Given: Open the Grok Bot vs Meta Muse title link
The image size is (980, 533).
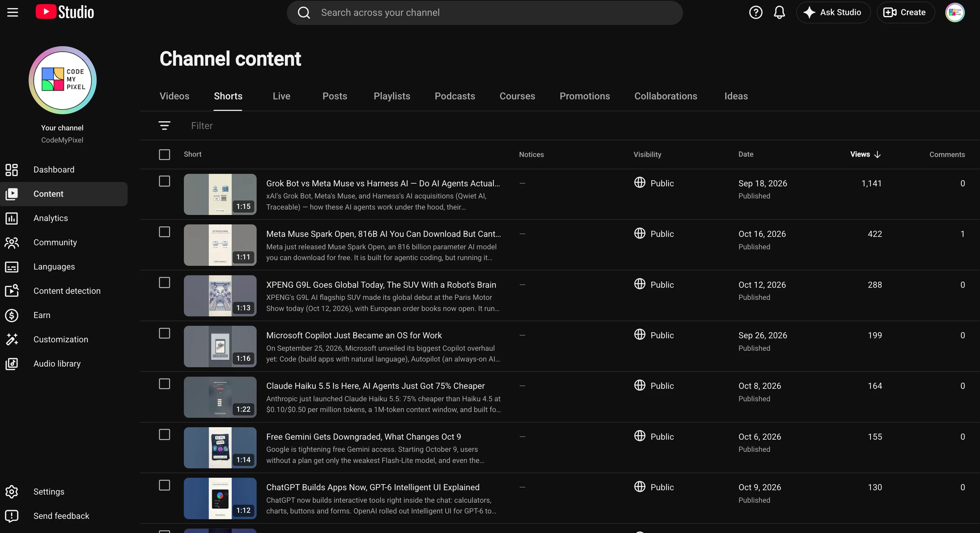Looking at the screenshot, I should 383,184.
